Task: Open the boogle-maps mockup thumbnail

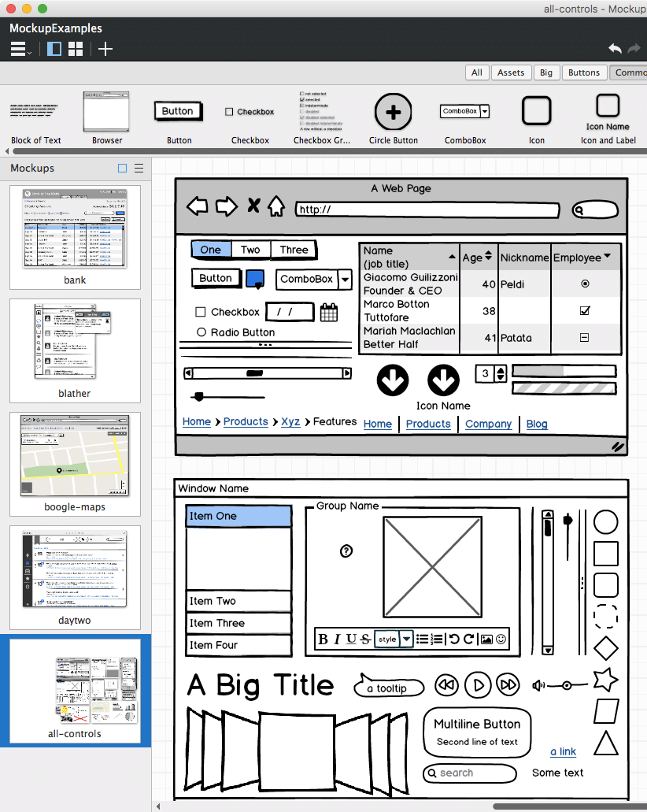Action: pos(75,464)
